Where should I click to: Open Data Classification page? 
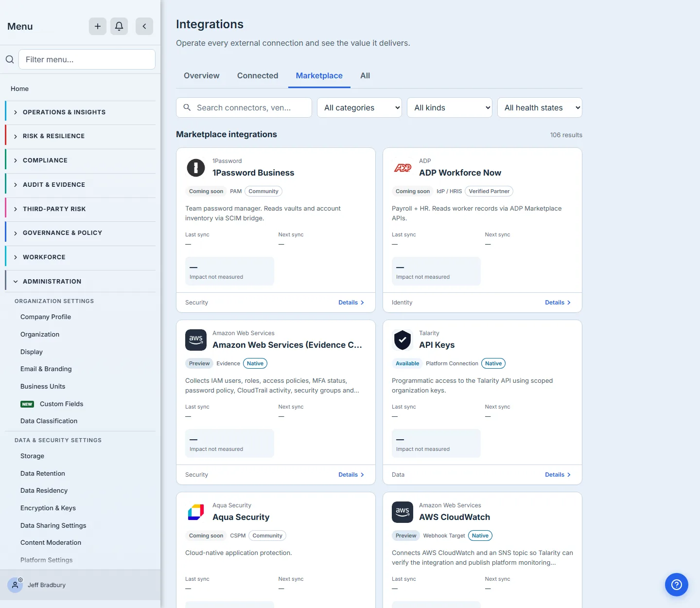coord(49,421)
